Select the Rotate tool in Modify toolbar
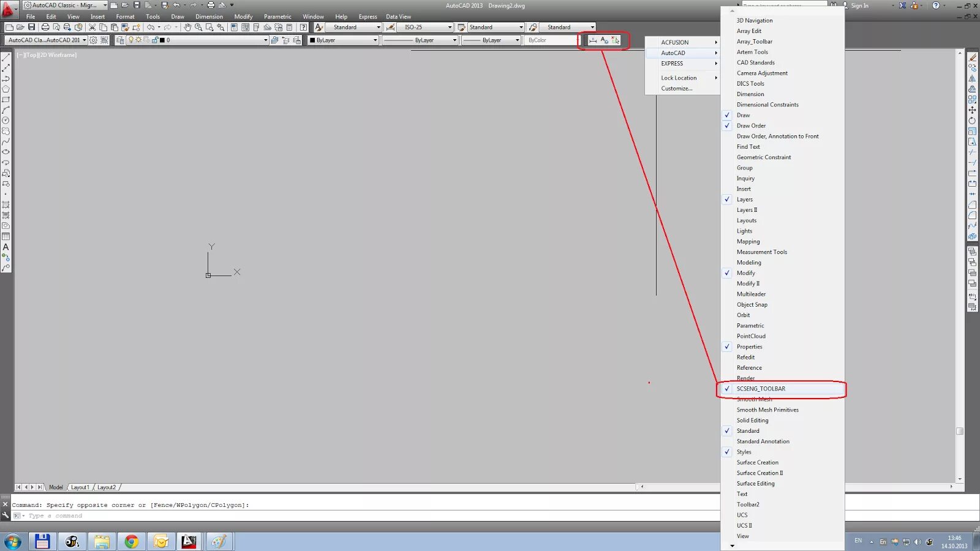980x551 pixels. 972,121
